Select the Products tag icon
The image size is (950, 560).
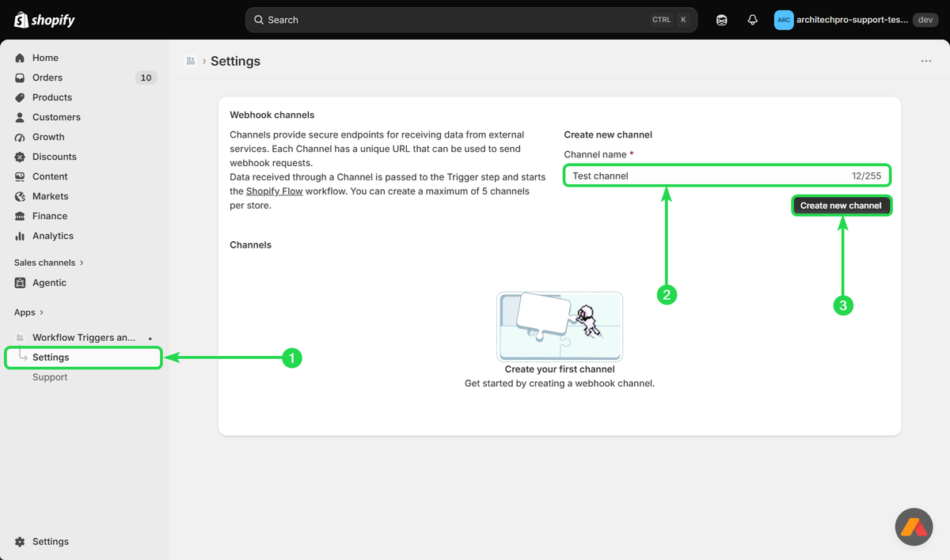coord(20,97)
